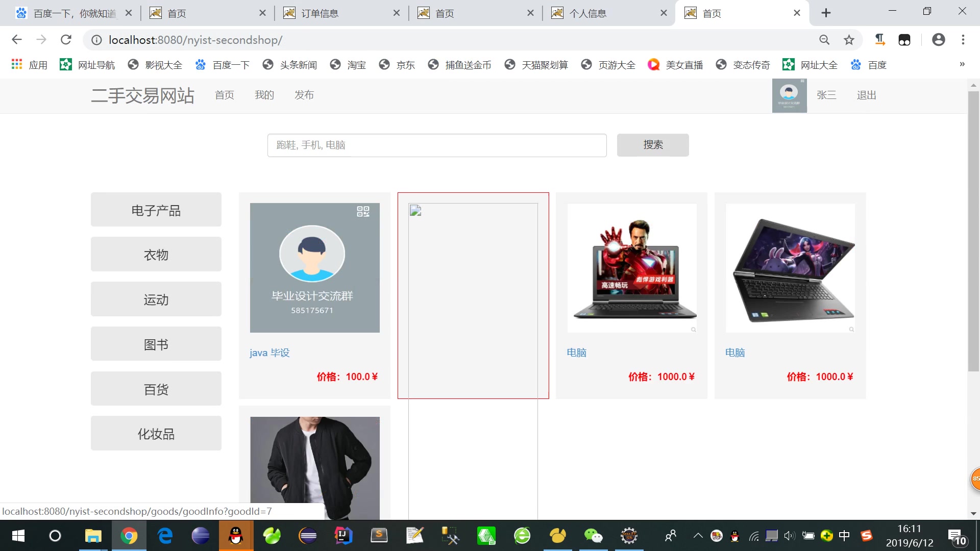Expand the bookmarks overflow chevron
980x551 pixels.
962,64
